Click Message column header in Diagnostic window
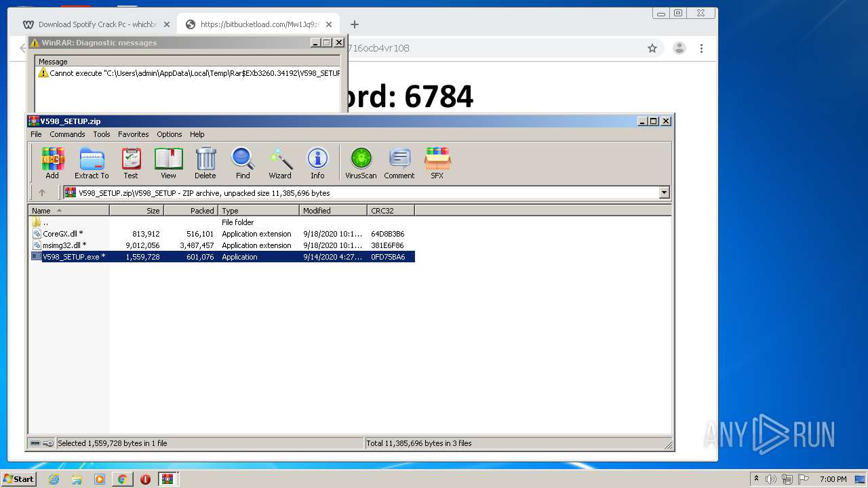 (188, 62)
